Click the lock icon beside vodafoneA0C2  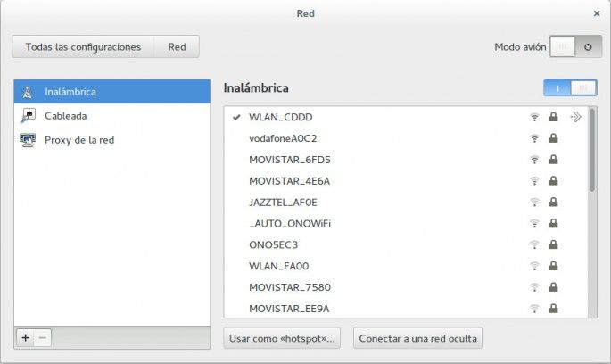(x=554, y=138)
